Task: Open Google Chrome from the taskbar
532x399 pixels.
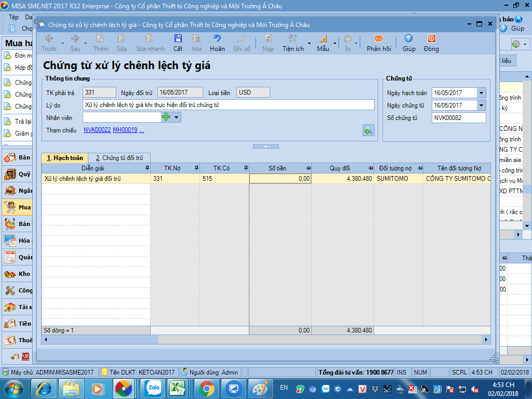Action: click(207, 389)
